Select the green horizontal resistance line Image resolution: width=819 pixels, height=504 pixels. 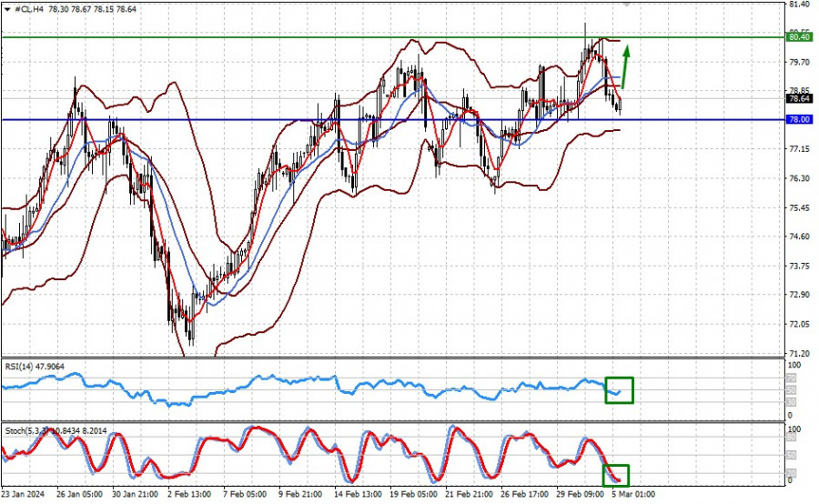click(x=393, y=37)
